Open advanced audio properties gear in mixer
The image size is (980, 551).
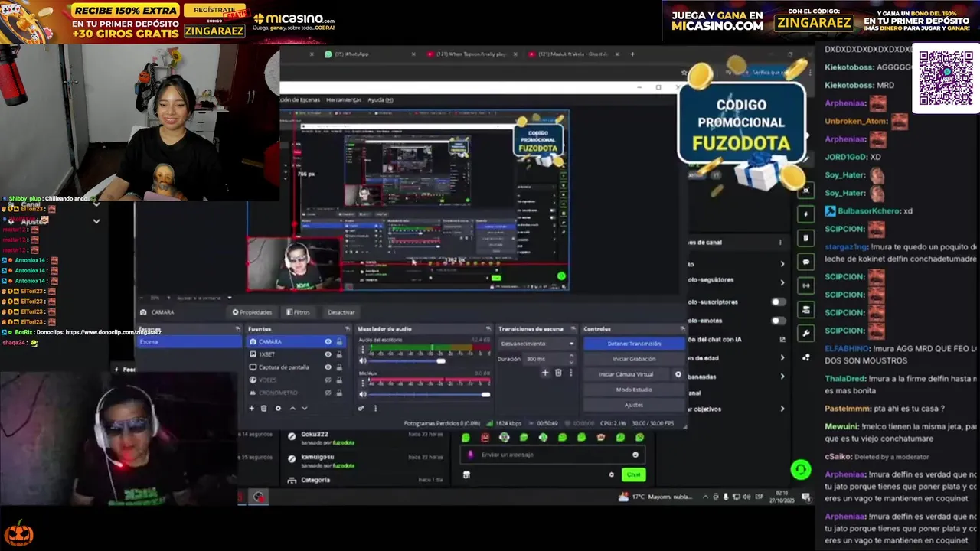point(361,408)
